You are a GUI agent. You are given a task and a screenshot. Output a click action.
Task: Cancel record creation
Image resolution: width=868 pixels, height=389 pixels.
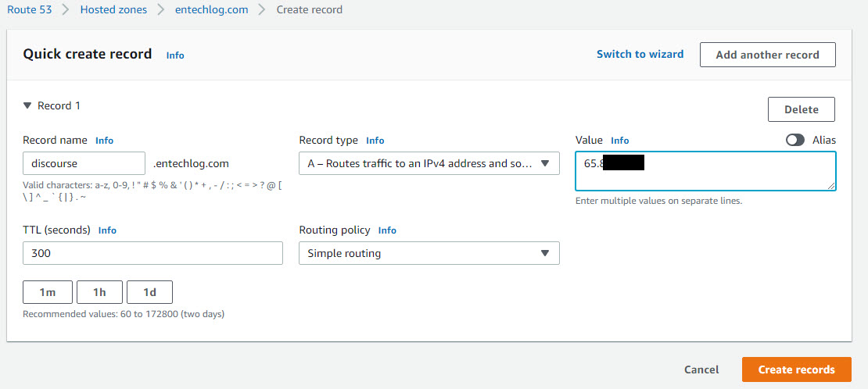[701, 369]
